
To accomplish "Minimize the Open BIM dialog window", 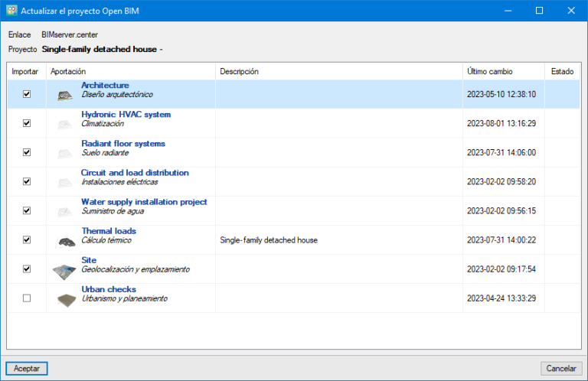I will tap(508, 11).
